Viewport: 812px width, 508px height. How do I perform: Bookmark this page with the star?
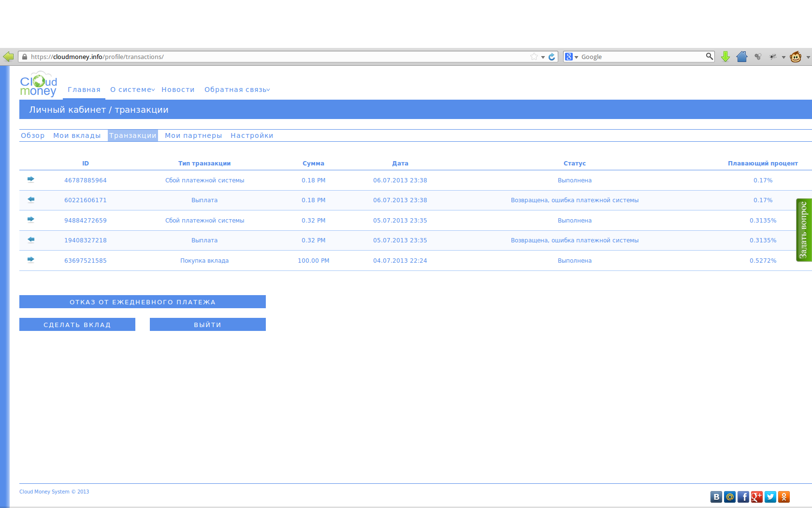tap(534, 57)
